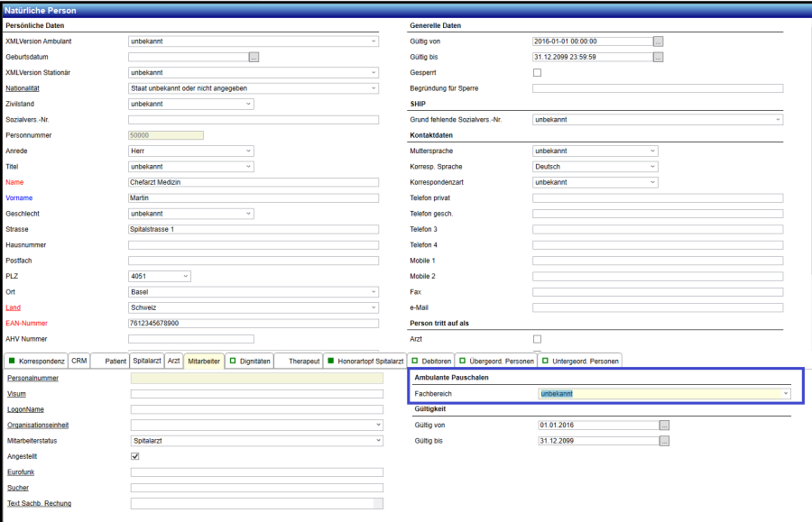This screenshot has width=812, height=522.
Task: Uncheck the Angestellt checkbox
Action: coord(135,456)
